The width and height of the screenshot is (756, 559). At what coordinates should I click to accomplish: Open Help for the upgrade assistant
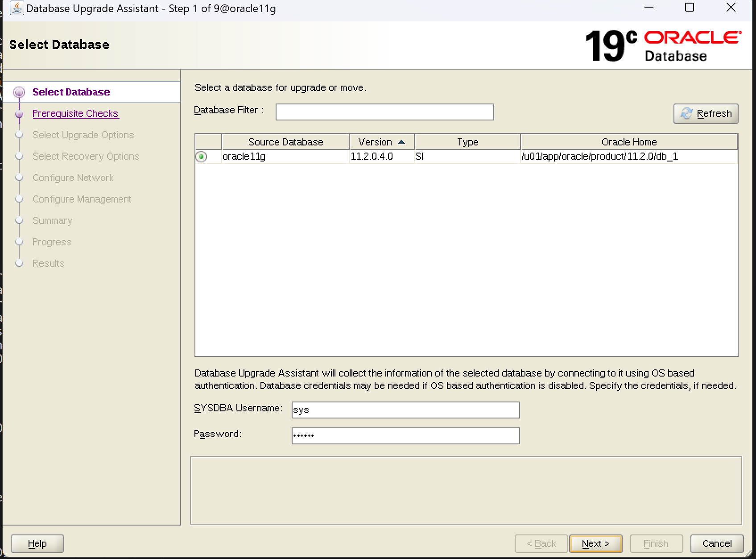tap(37, 544)
